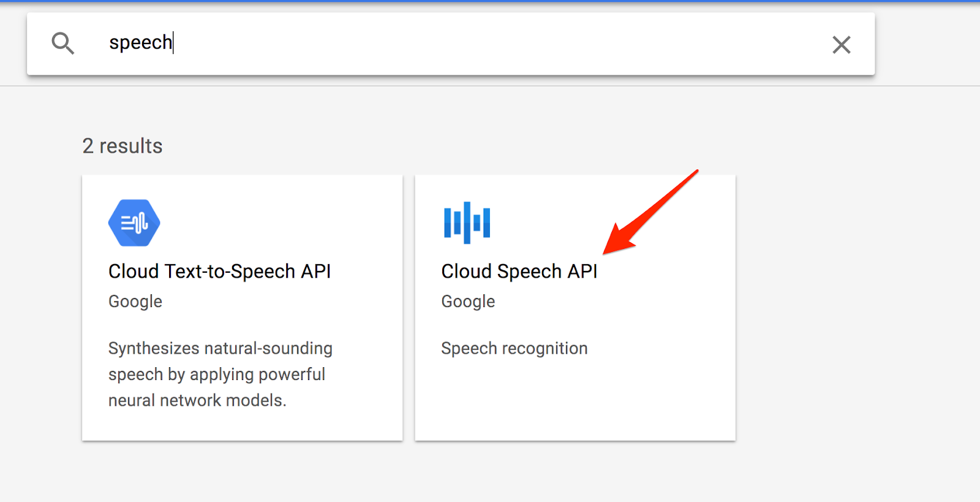Click the "speech by applying powerful" text line
980x502 pixels.
click(x=216, y=375)
